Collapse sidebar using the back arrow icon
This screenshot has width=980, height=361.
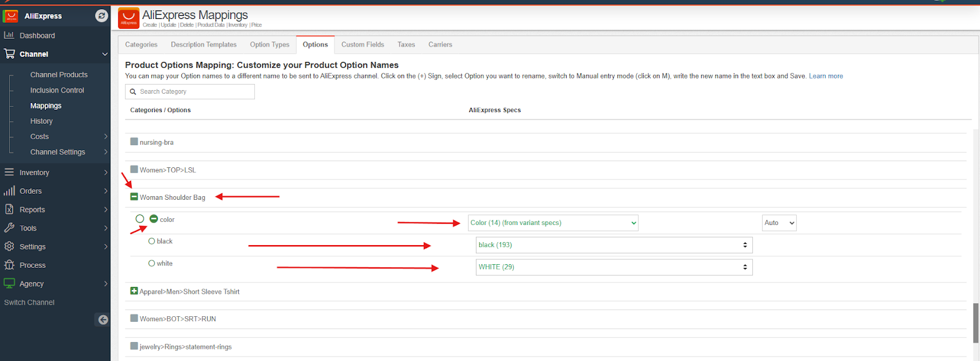pos(103,319)
